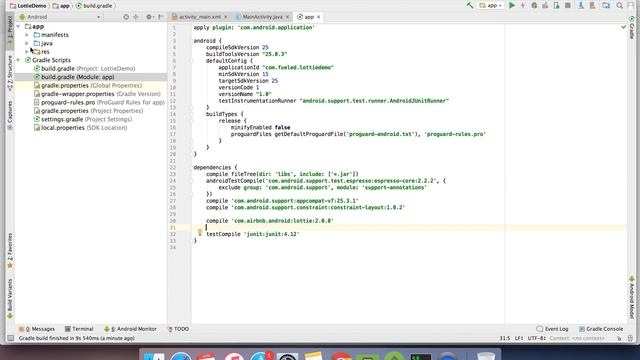Screen dimensions: 640x360
Task: Click the lightbulb intention icon in editor
Action: (x=200, y=232)
